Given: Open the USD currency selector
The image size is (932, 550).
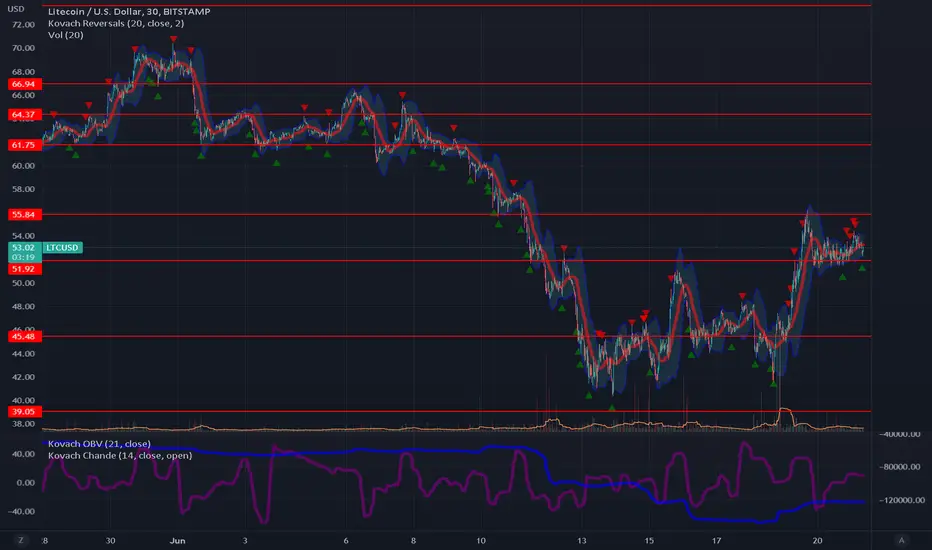Looking at the screenshot, I should point(15,9).
